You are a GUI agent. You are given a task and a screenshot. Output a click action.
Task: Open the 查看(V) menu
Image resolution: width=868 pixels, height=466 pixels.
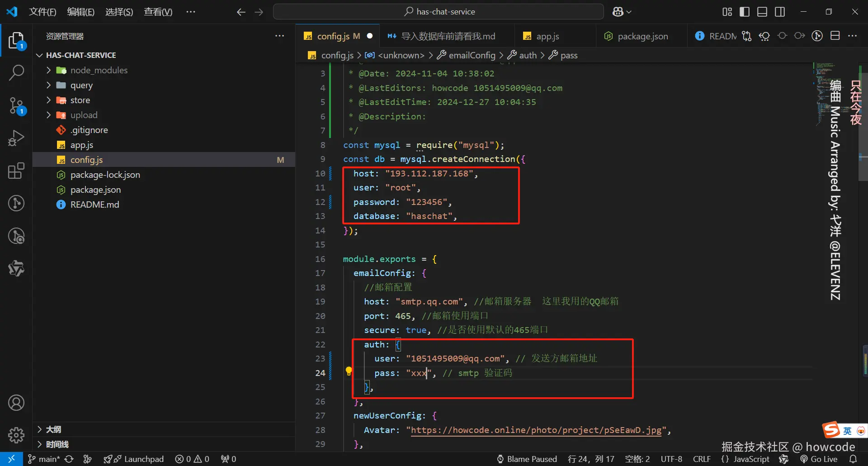click(x=158, y=12)
